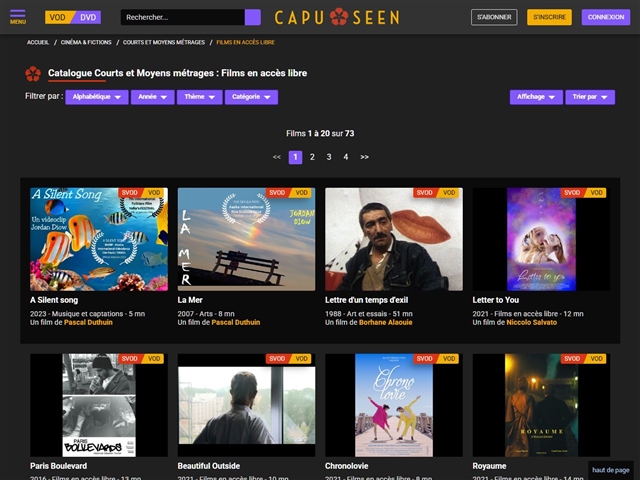Viewport: 640px width, 480px height.
Task: Open the Letter to You title link
Action: pos(496,300)
